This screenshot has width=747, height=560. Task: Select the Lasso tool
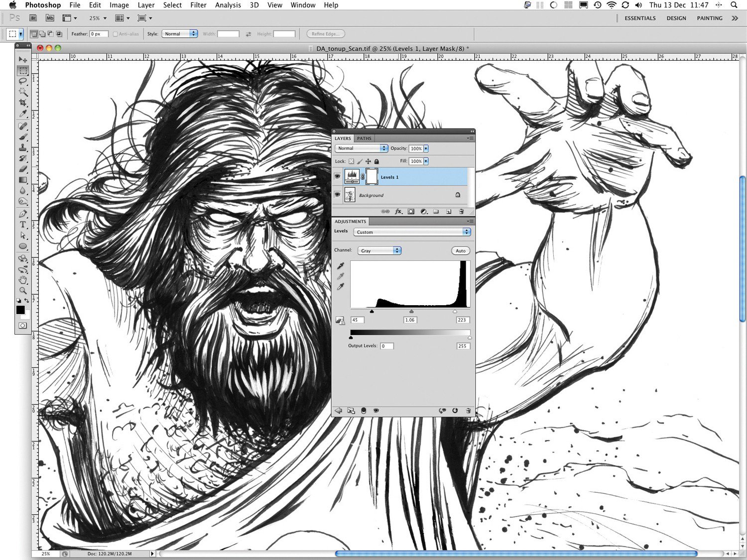point(22,81)
